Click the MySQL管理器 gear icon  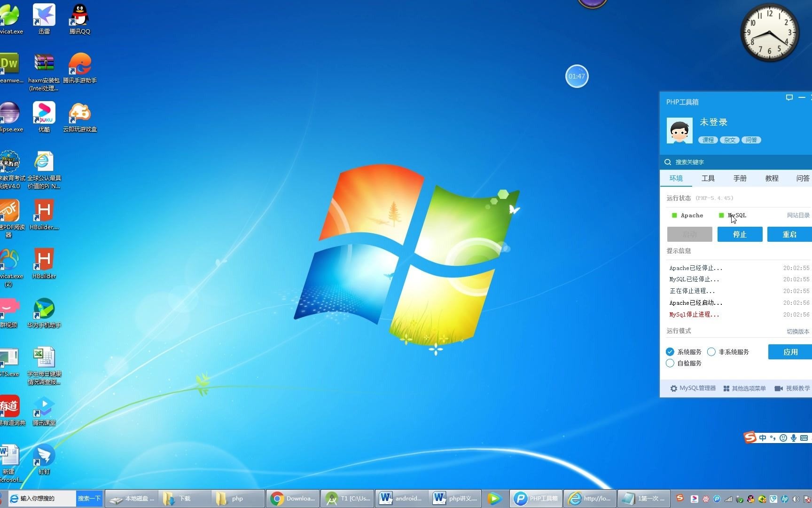[x=674, y=389]
